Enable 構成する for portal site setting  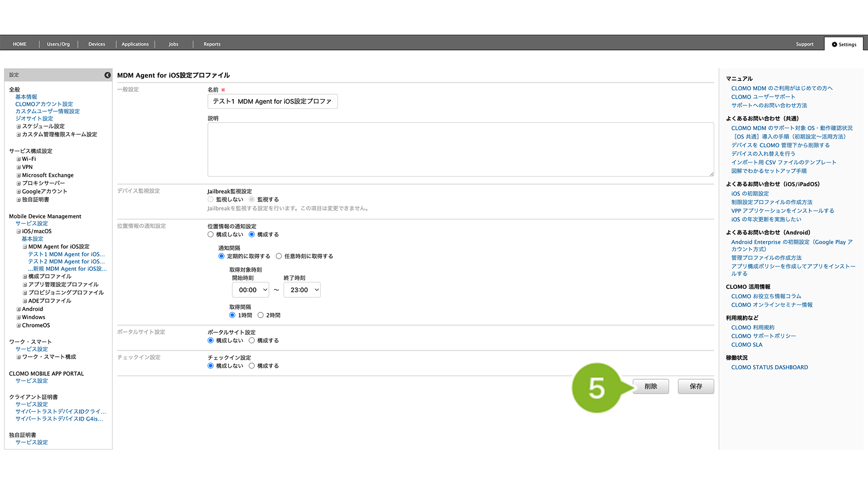252,341
